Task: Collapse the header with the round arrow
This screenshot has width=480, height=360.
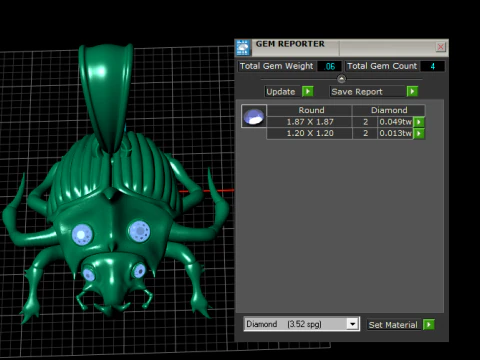Action: (341, 79)
